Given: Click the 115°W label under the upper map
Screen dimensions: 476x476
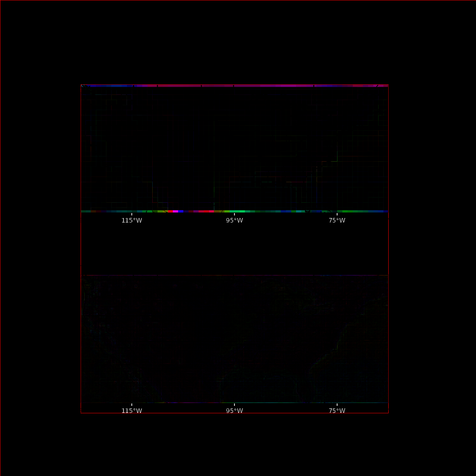Looking at the screenshot, I should (132, 220).
